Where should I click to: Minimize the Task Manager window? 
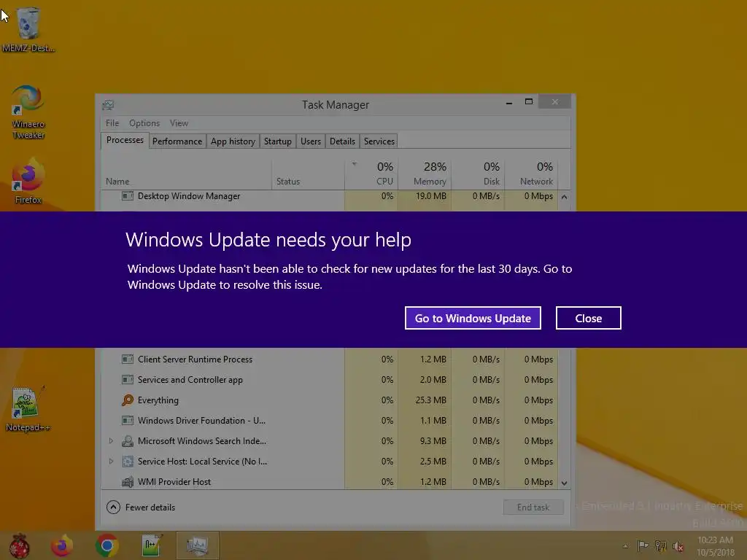[x=508, y=102]
